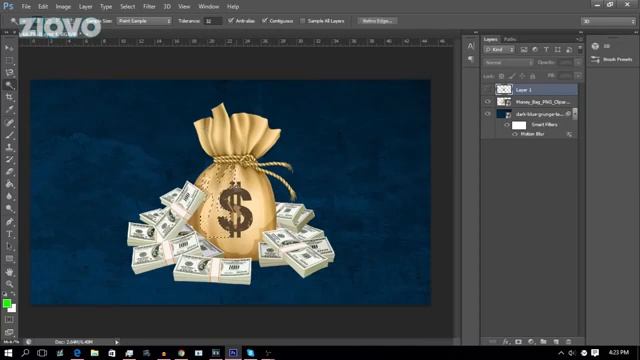Select the Rectangle shape tool
Screen dimensions: 640x360
9,259
